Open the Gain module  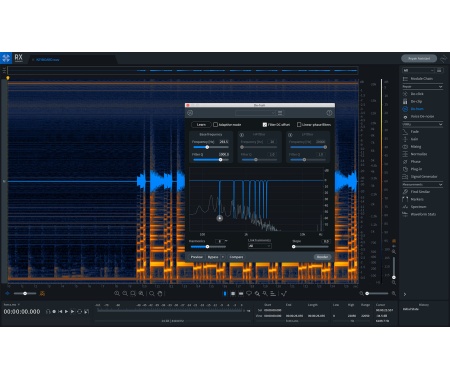tap(414, 139)
